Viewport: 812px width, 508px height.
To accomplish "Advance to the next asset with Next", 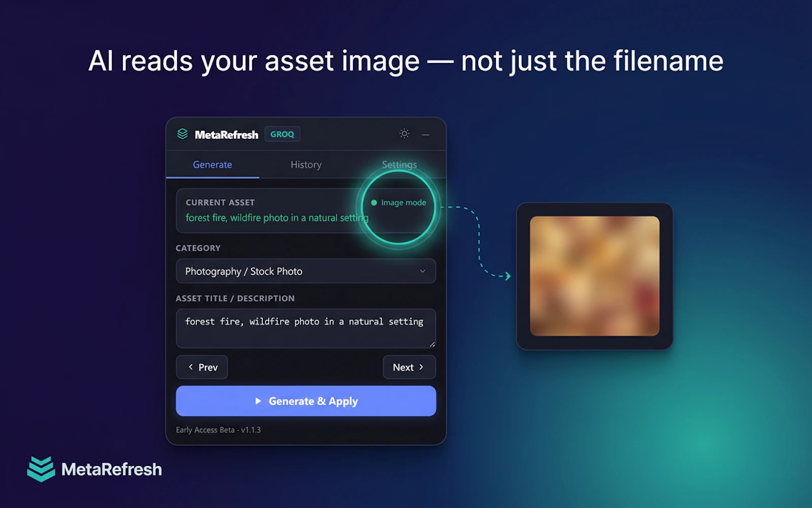I will click(409, 367).
